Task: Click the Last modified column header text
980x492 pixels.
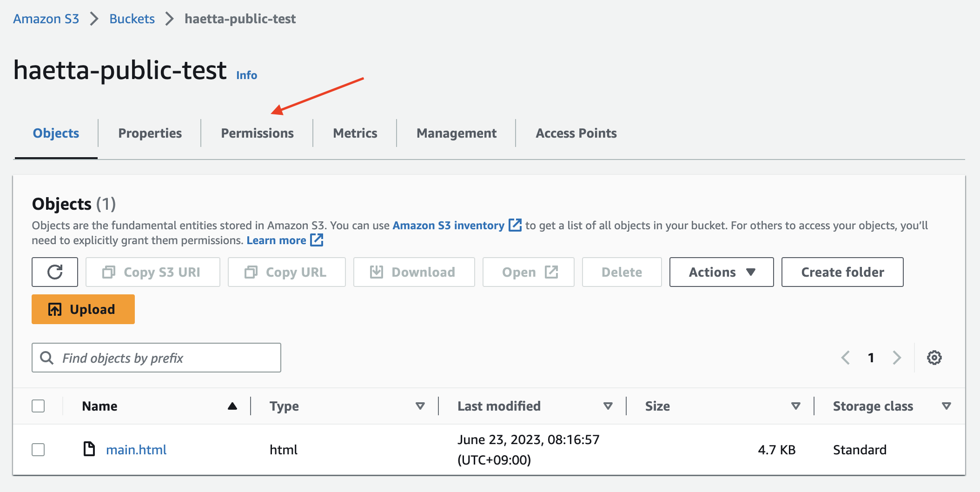Action: (x=499, y=406)
